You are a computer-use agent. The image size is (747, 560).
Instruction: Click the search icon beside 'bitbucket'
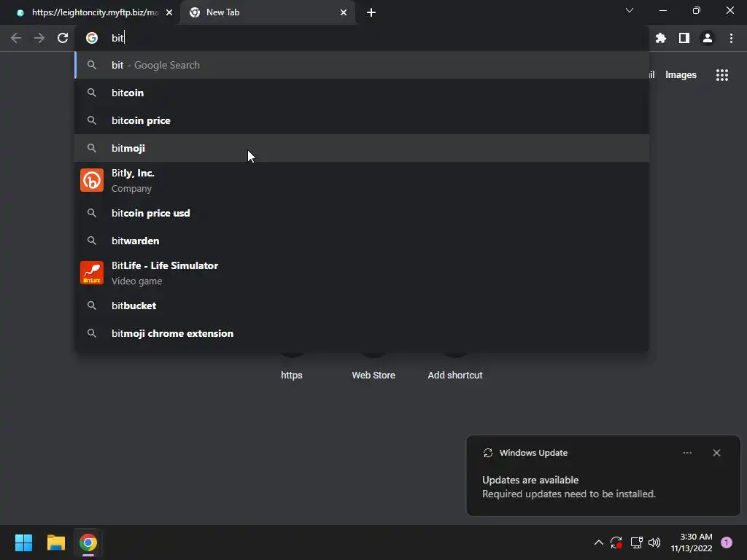[x=91, y=306]
